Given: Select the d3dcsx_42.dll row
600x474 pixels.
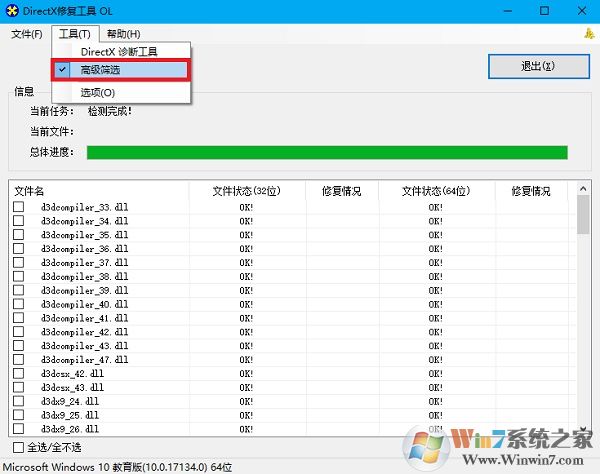Looking at the screenshot, I should (72, 373).
